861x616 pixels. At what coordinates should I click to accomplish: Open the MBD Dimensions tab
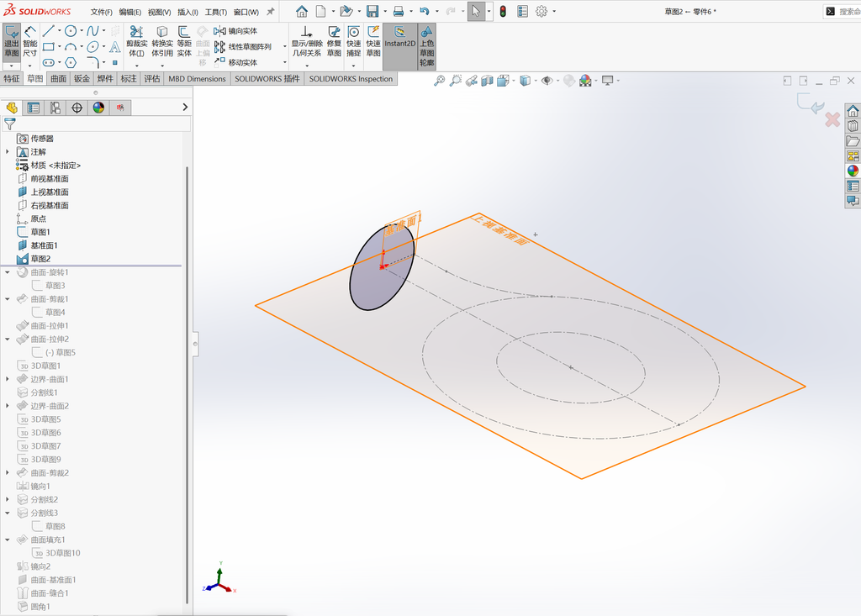197,78
